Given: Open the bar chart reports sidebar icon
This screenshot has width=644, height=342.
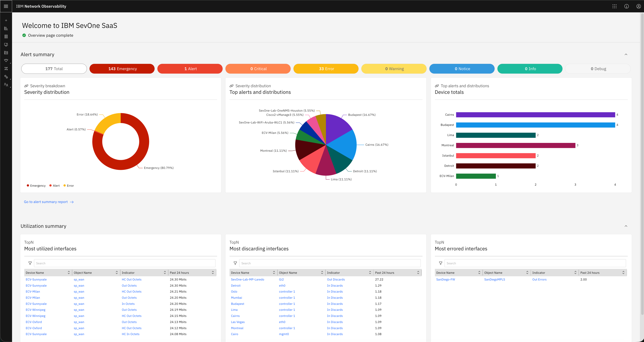Looking at the screenshot, I should pos(6,29).
